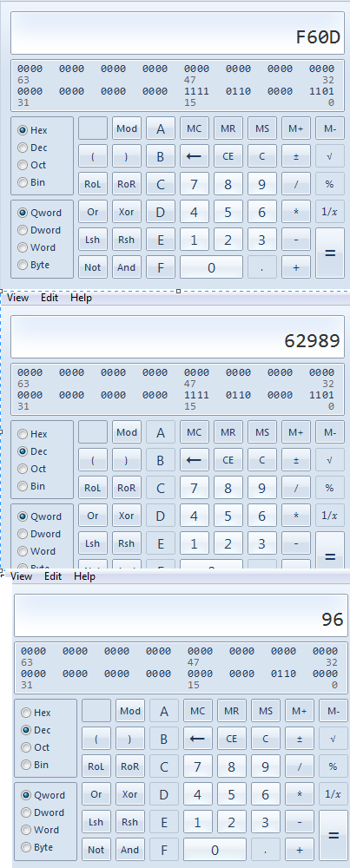
Task: Click MC memory clear in F60D calculator
Action: pos(195,128)
